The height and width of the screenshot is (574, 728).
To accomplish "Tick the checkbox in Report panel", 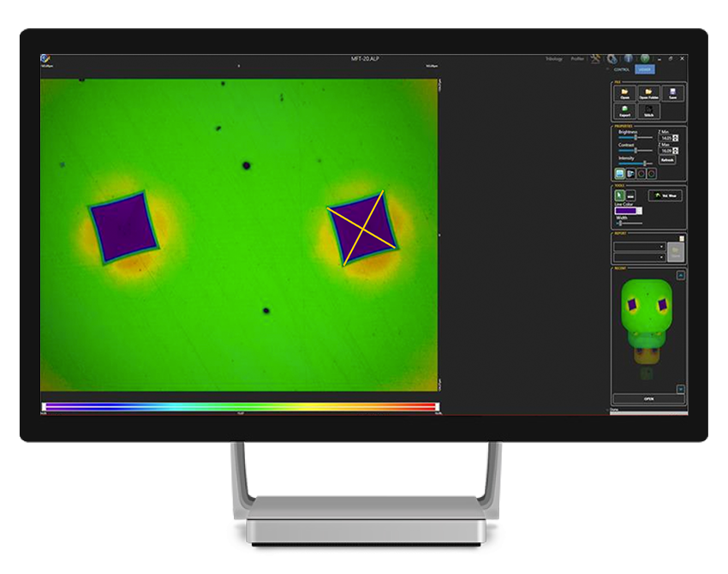I will tap(682, 238).
